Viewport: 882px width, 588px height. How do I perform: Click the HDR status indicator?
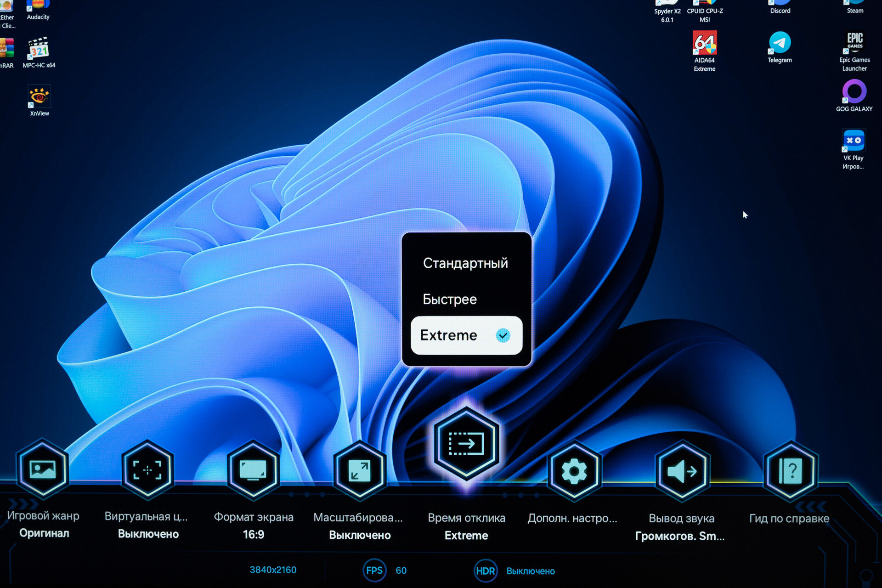pyautogui.click(x=486, y=571)
